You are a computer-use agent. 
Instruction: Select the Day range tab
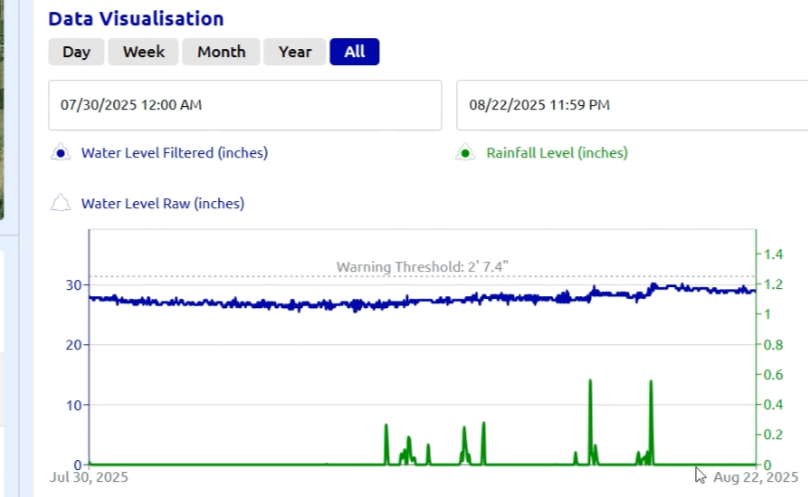click(x=76, y=52)
